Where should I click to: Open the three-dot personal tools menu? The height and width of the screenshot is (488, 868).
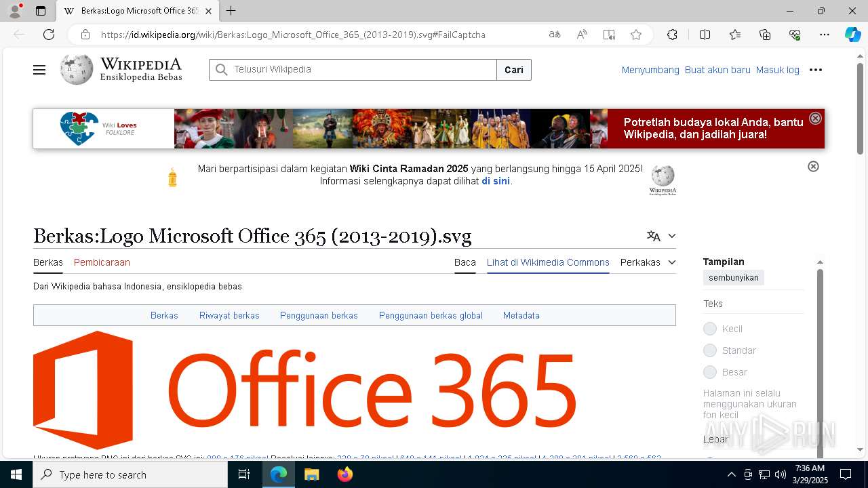click(816, 70)
